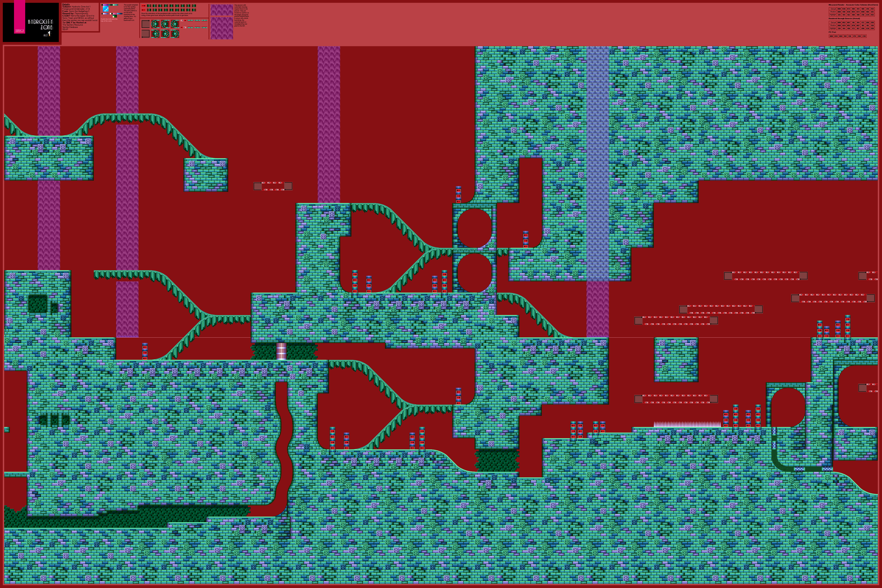Select the 198 cell in Highlight row
The width and height of the screenshot is (882, 588).
pyautogui.click(x=858, y=15)
